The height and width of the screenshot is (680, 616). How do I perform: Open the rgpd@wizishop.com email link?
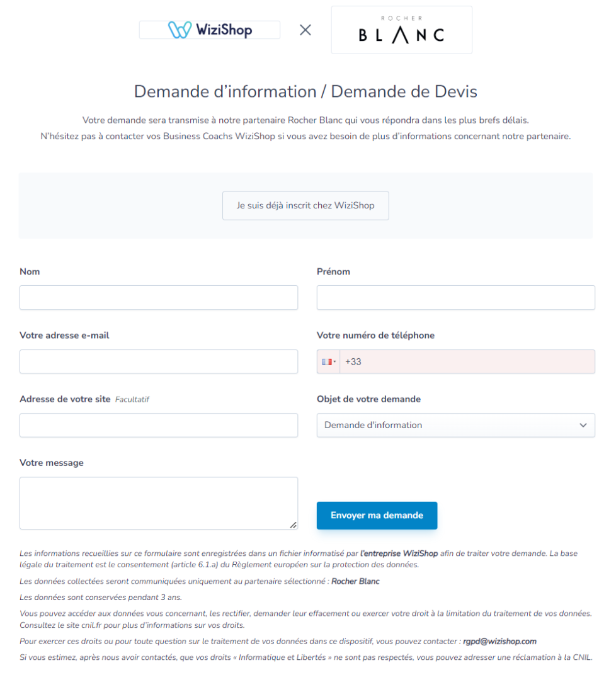tap(499, 641)
